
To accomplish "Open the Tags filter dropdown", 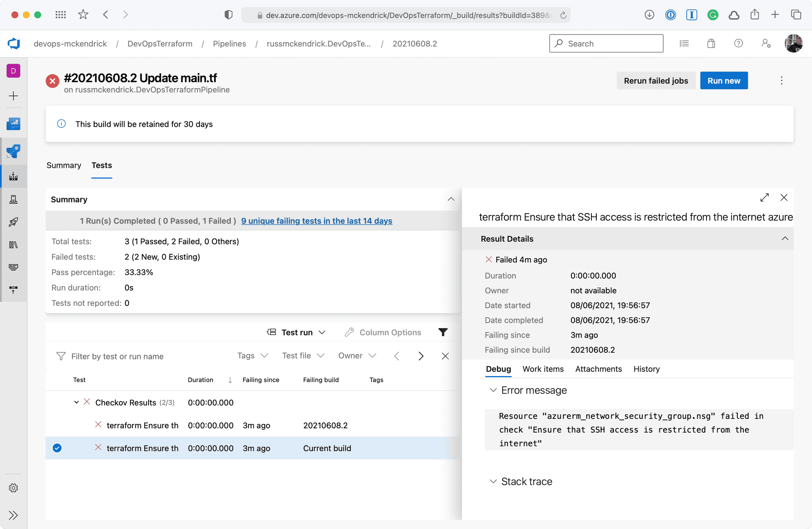I will 253,356.
